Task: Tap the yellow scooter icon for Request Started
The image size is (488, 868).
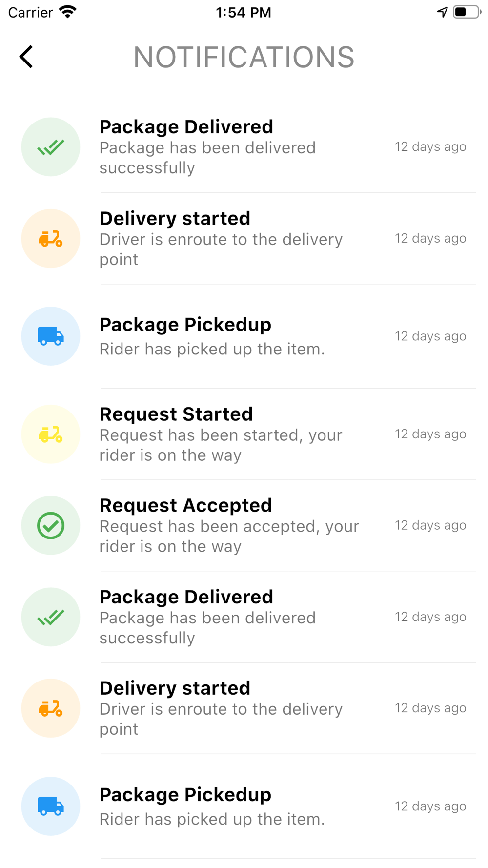Action: tap(51, 434)
